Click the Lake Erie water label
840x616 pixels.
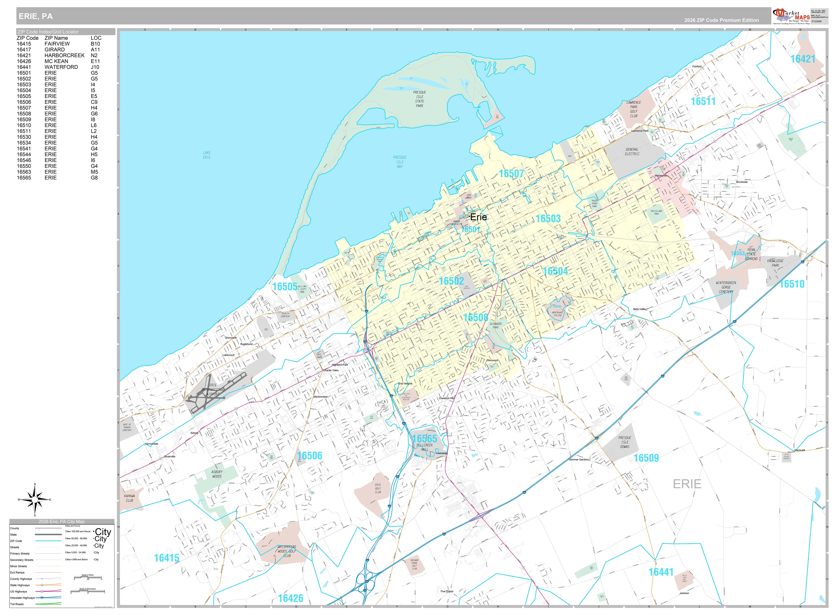pyautogui.click(x=207, y=155)
